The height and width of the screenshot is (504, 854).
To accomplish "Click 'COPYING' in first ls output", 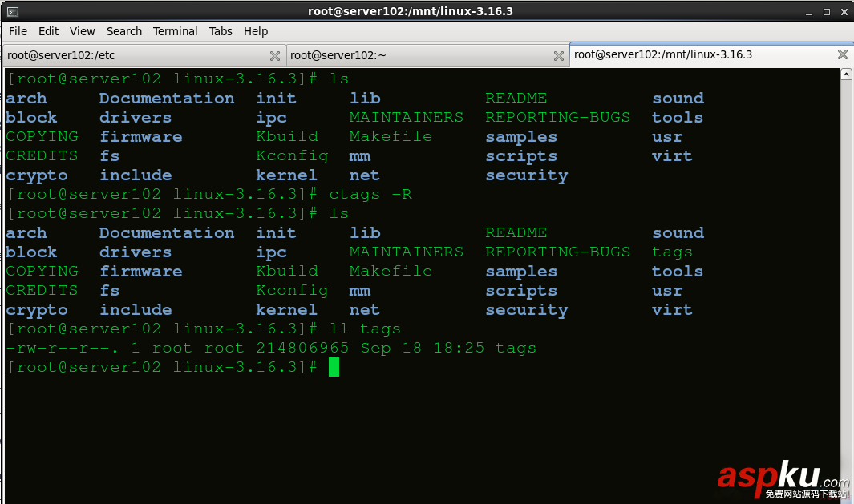I will coord(42,136).
